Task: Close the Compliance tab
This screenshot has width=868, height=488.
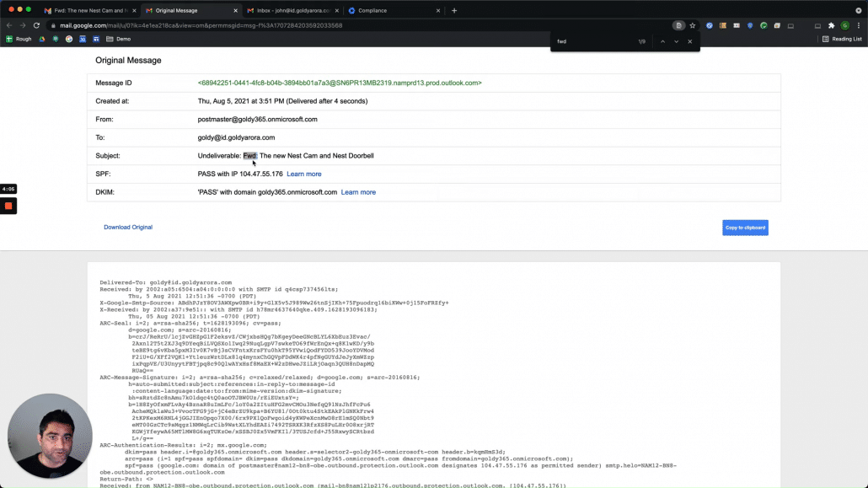Action: [x=438, y=10]
